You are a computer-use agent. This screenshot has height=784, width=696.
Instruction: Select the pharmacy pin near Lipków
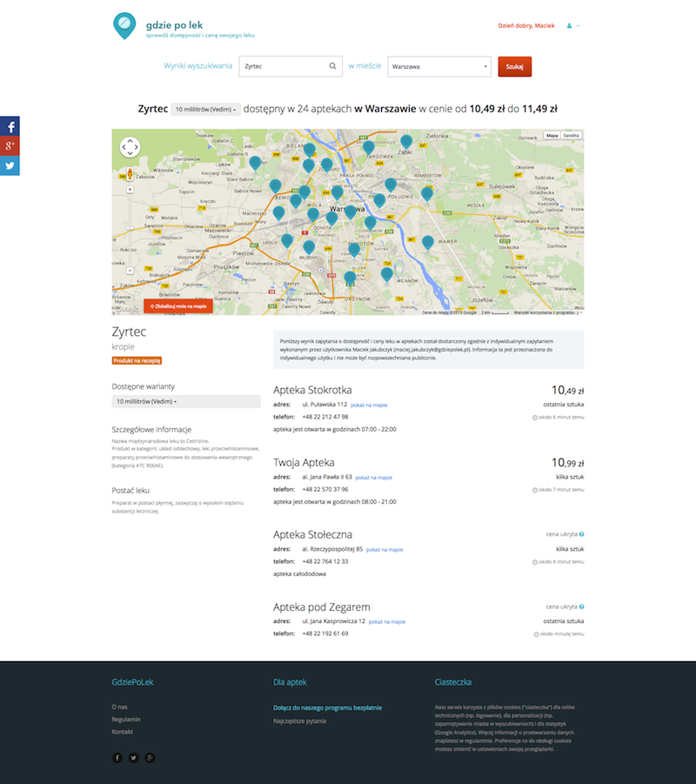tap(255, 163)
